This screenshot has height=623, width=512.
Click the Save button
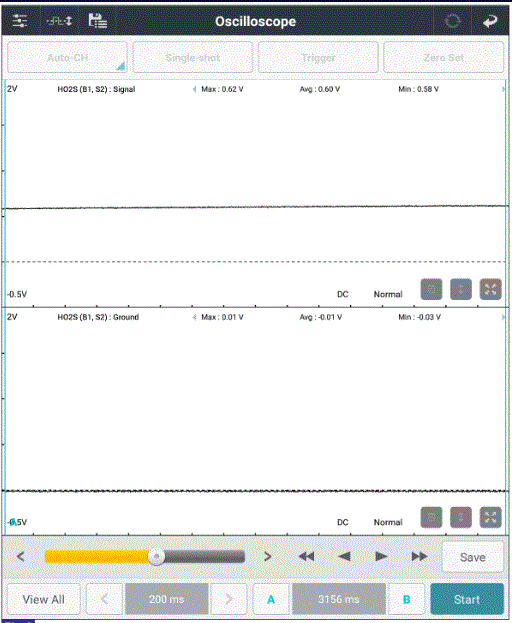coord(473,557)
